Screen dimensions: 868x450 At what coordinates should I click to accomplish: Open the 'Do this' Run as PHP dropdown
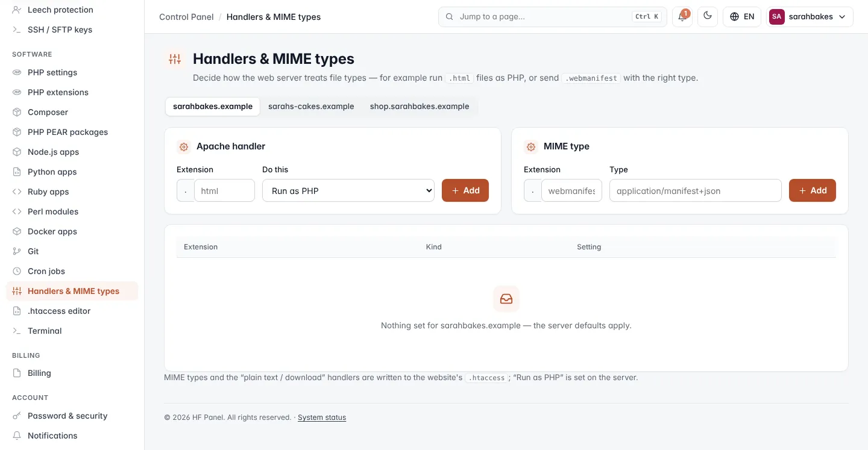[348, 190]
